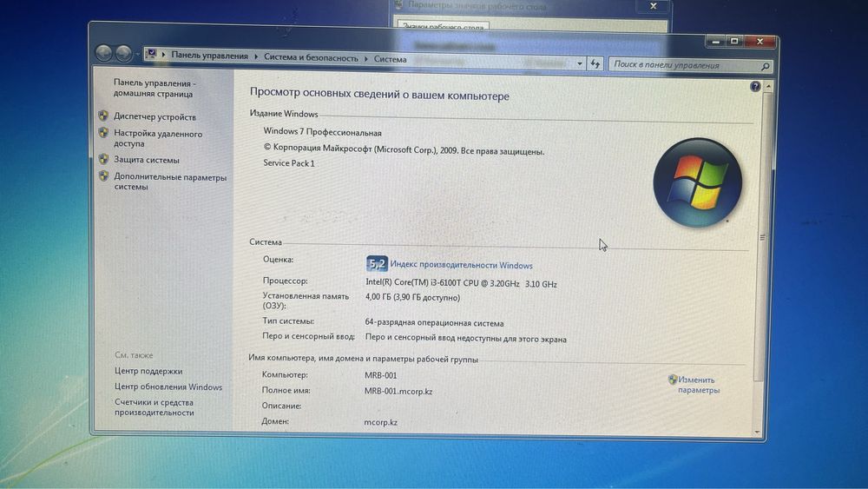Click shield icon beside Настройка удаленного доступа
This screenshot has height=489, width=868.
click(x=103, y=132)
